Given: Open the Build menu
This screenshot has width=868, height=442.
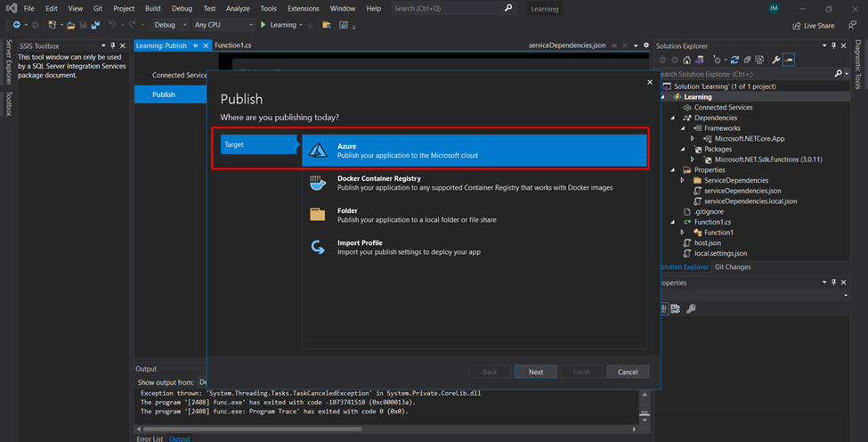Looking at the screenshot, I should tap(153, 8).
